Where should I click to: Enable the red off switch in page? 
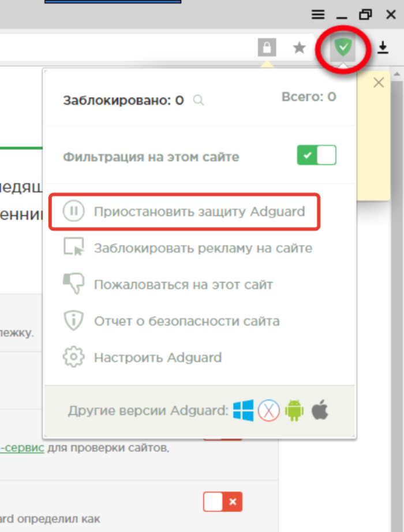223,501
